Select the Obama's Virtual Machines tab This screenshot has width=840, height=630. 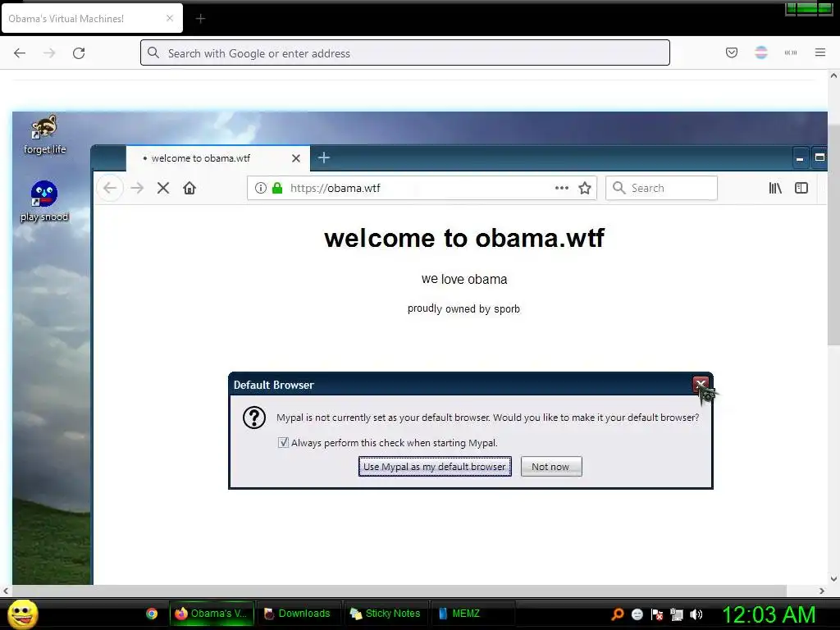pos(92,18)
